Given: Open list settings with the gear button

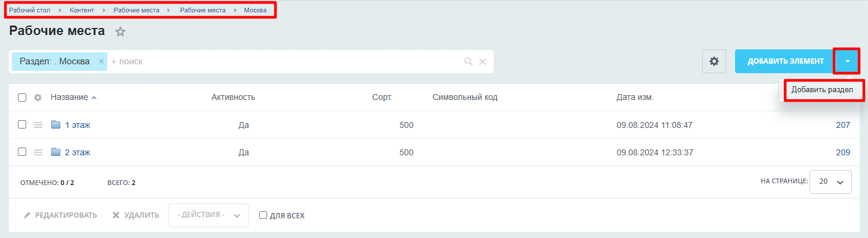Looking at the screenshot, I should (714, 61).
